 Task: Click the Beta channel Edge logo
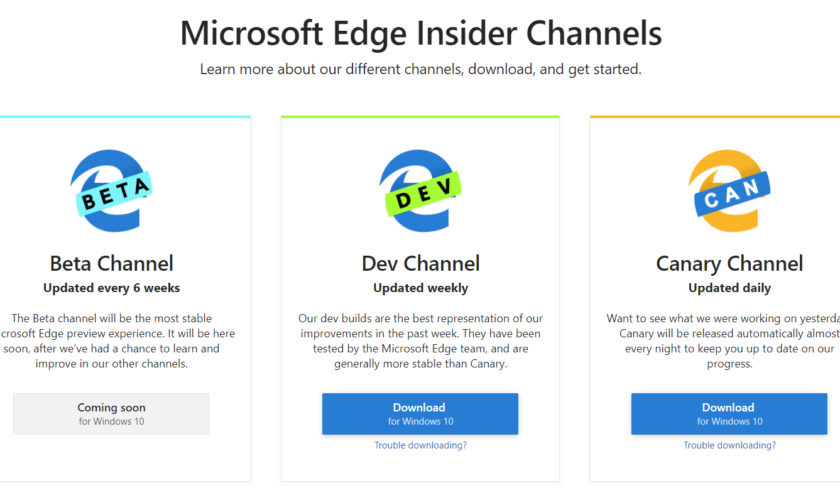(x=111, y=190)
